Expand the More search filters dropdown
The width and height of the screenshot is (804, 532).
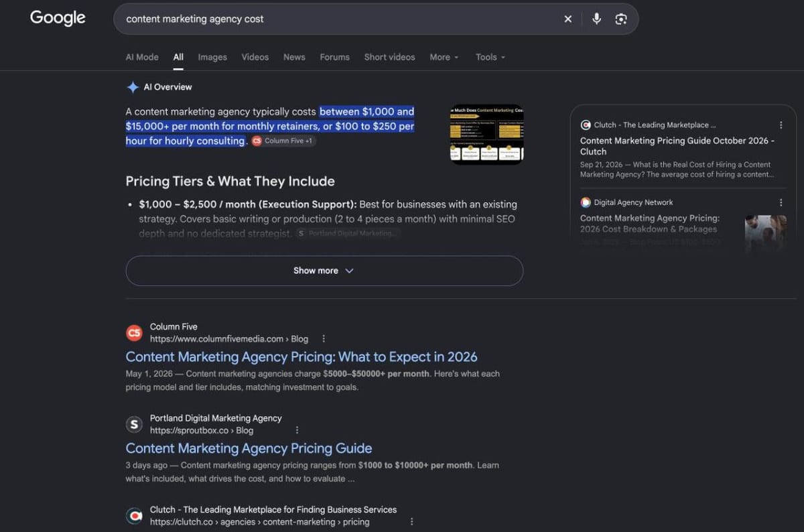click(x=444, y=57)
